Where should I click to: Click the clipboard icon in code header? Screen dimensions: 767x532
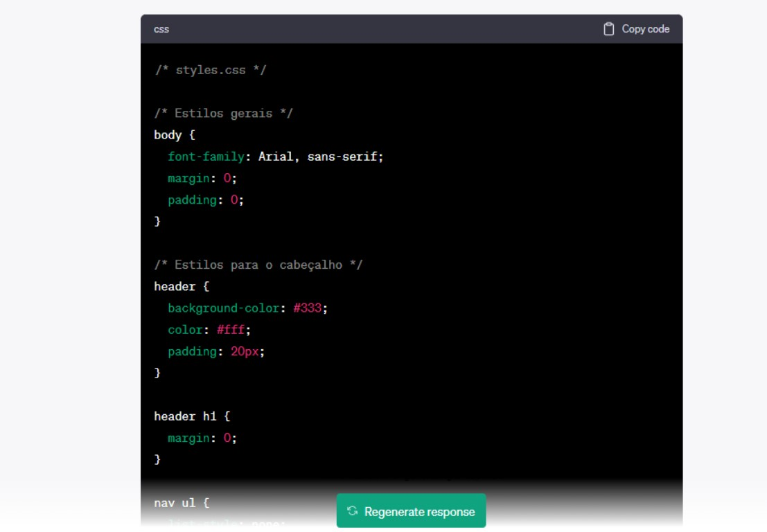click(x=609, y=29)
